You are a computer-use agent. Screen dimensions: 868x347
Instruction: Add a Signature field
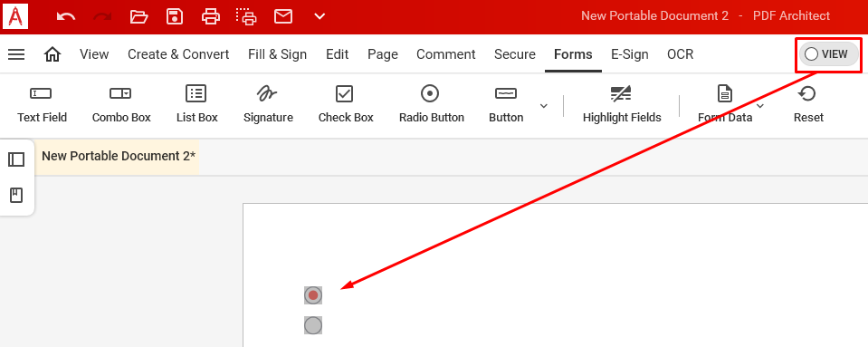pyautogui.click(x=268, y=104)
